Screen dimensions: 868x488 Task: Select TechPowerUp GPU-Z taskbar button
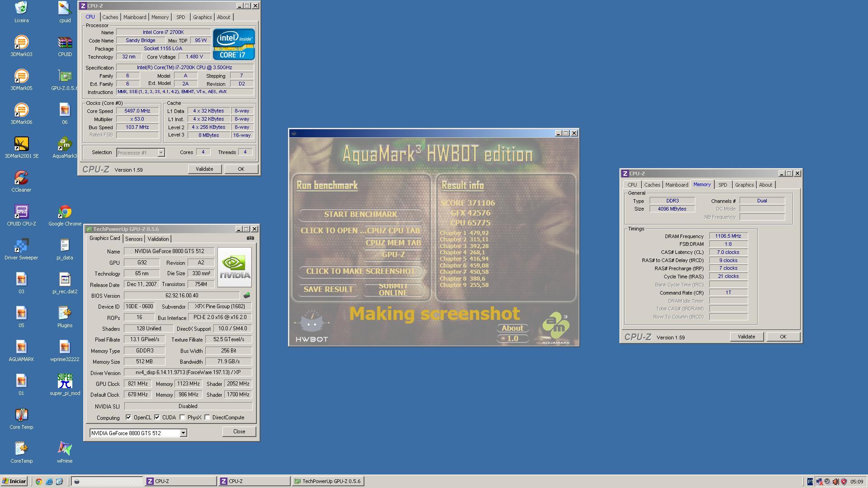click(328, 481)
